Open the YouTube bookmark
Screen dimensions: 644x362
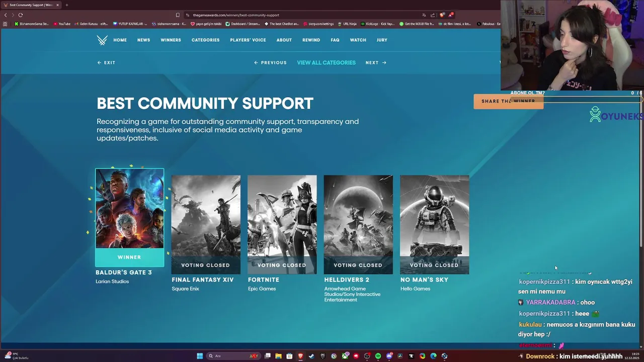point(62,24)
